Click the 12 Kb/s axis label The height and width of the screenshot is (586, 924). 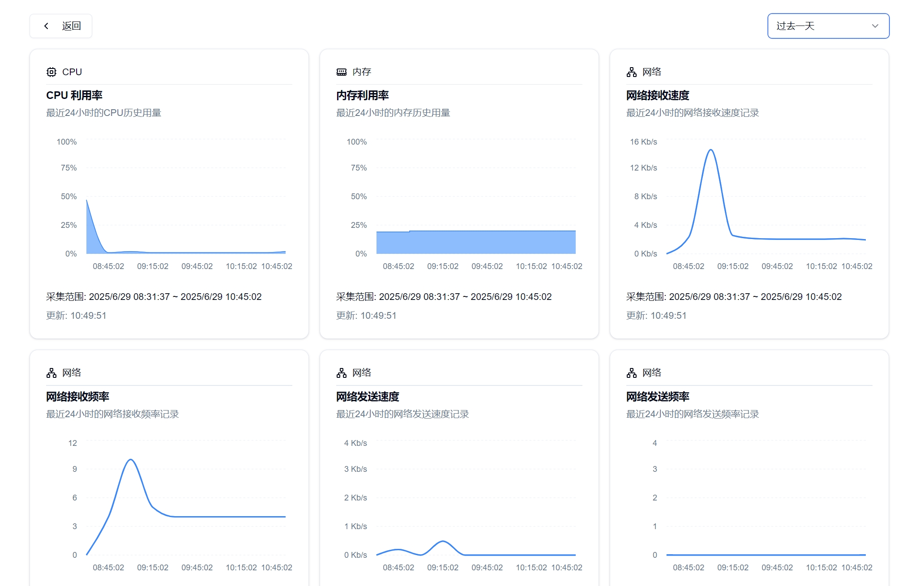643,168
